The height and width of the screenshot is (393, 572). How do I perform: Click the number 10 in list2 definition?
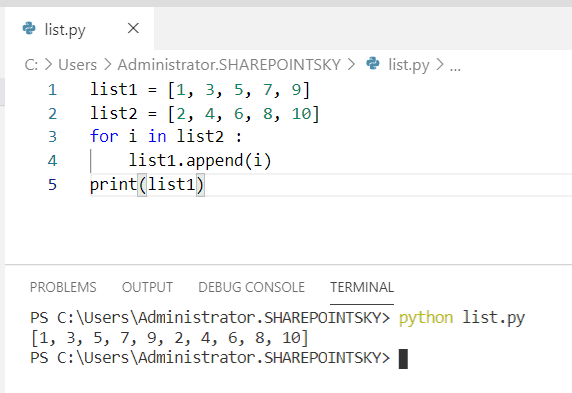tap(301, 113)
